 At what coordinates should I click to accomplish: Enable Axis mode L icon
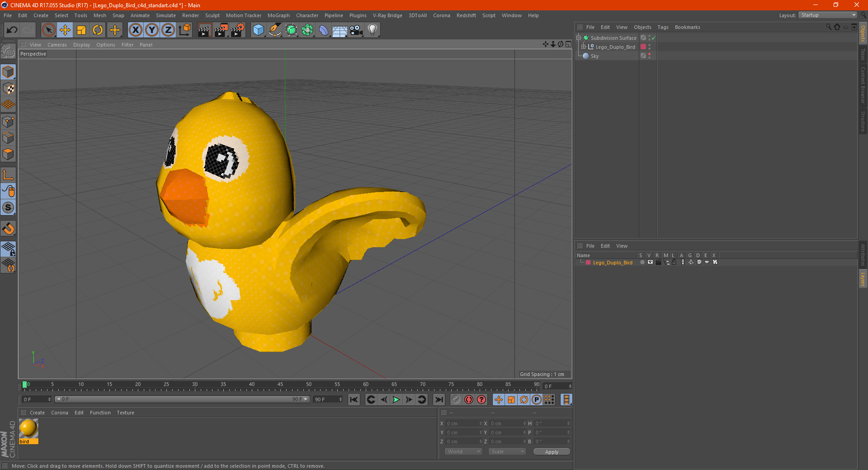8,175
